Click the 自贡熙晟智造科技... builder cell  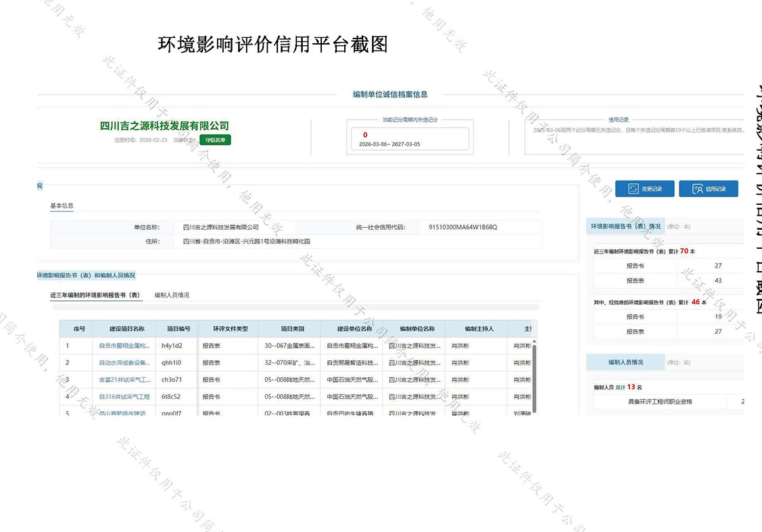click(352, 362)
